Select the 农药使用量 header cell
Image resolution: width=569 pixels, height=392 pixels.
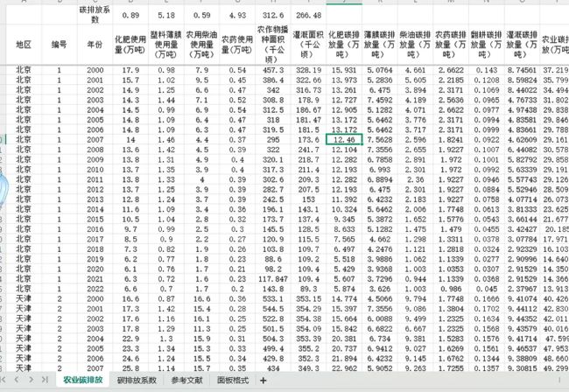237,45
